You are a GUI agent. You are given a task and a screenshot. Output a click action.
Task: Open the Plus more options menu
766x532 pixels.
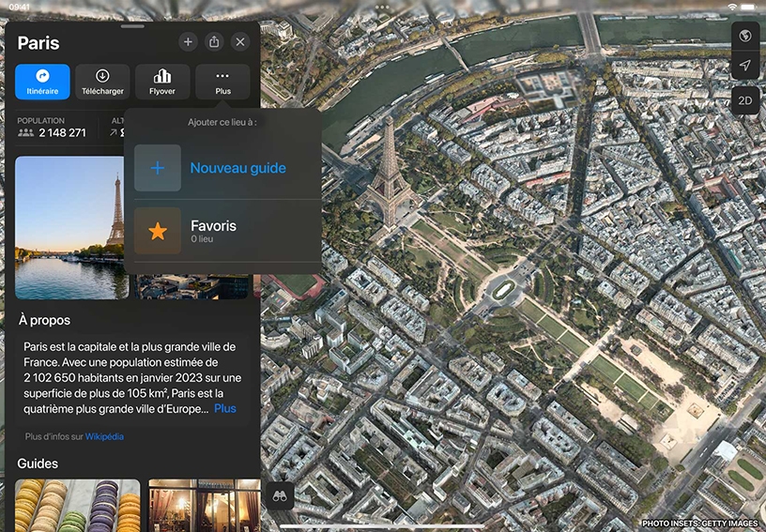(x=222, y=82)
